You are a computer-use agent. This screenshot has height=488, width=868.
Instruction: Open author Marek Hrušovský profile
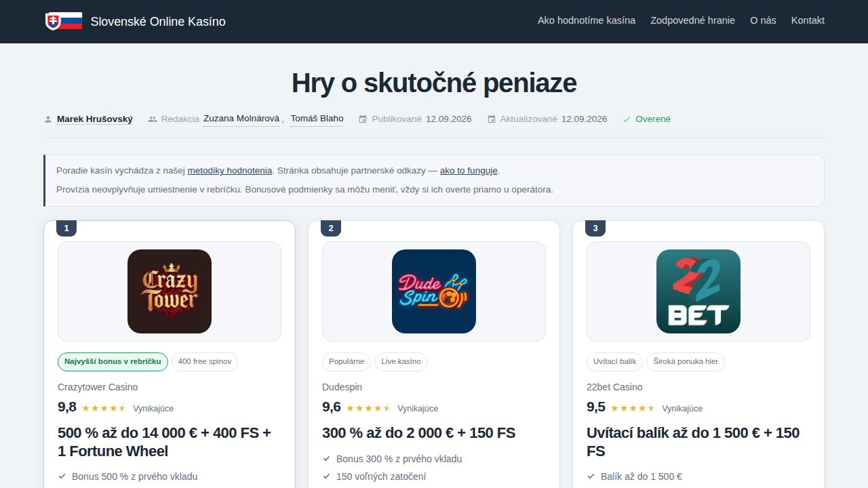(x=95, y=119)
